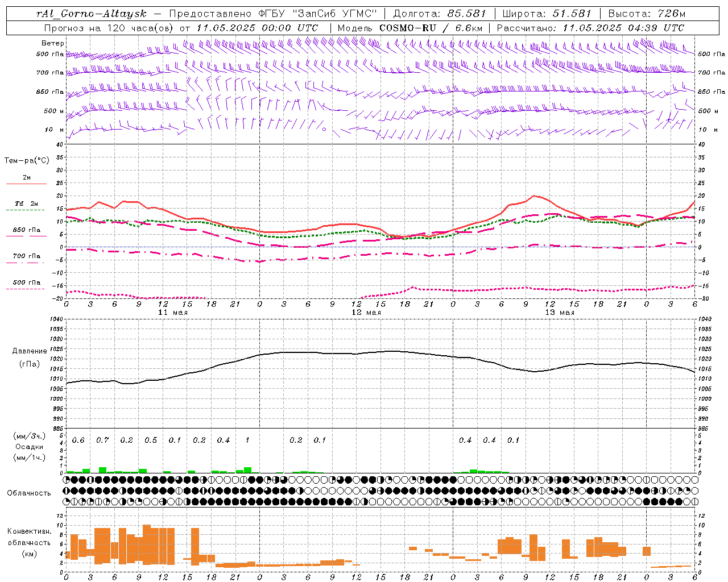Click the station name rAl_Gorno-Altaysk
The image size is (728, 582).
coord(90,14)
